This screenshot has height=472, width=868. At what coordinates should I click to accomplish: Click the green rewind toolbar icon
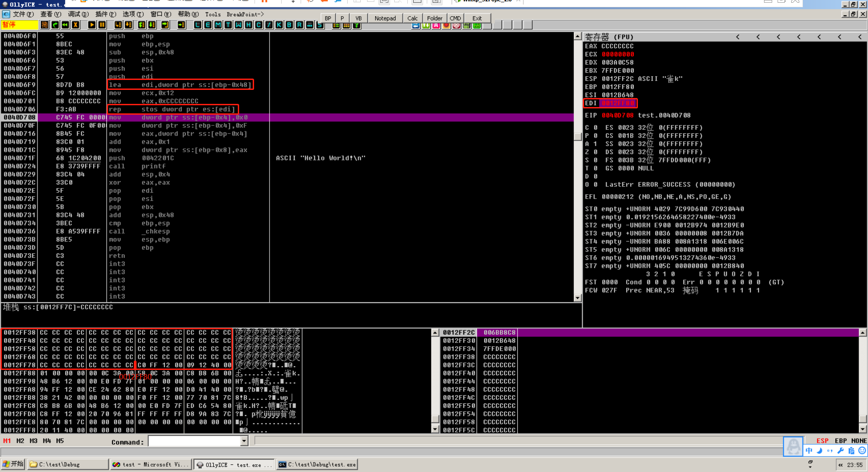(65, 25)
